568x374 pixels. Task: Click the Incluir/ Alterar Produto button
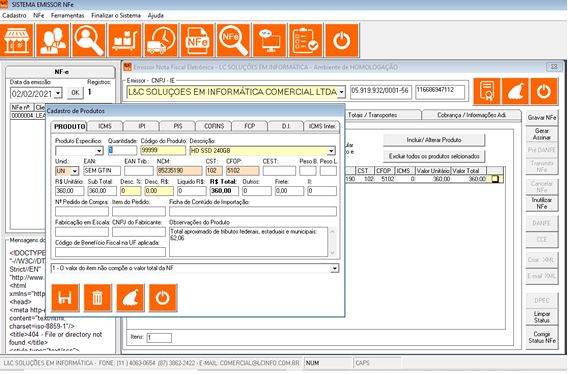(x=434, y=140)
